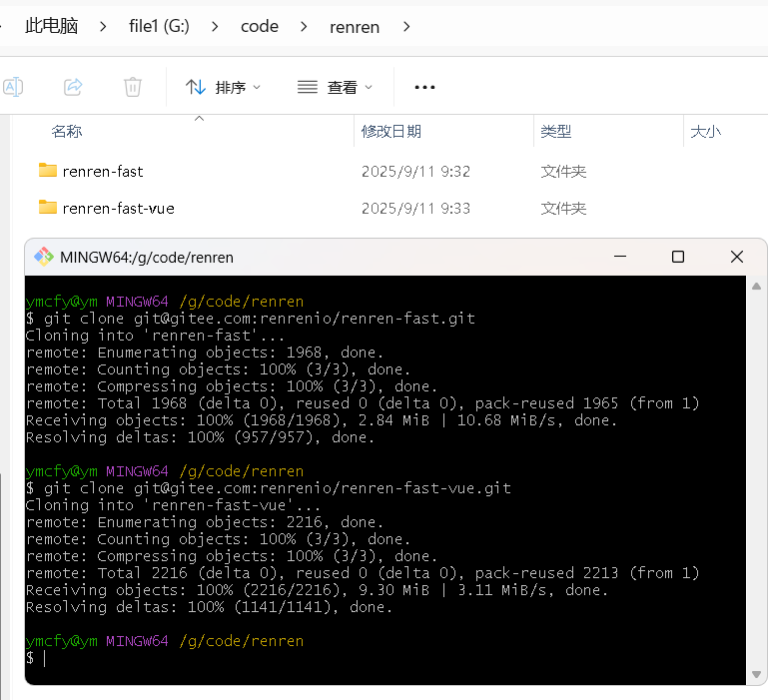Viewport: 768px width, 700px height.
Task: Select code in the address breadcrumb
Action: 260,26
